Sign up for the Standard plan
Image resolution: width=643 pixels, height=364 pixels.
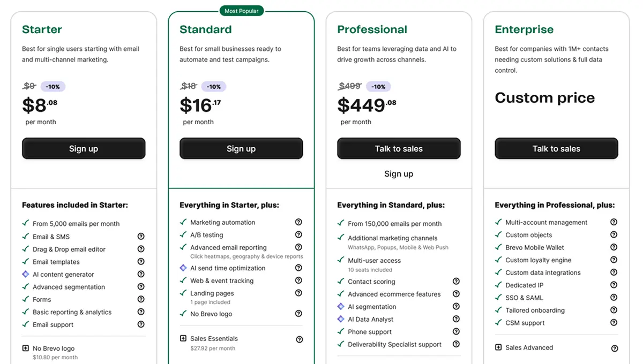(241, 148)
